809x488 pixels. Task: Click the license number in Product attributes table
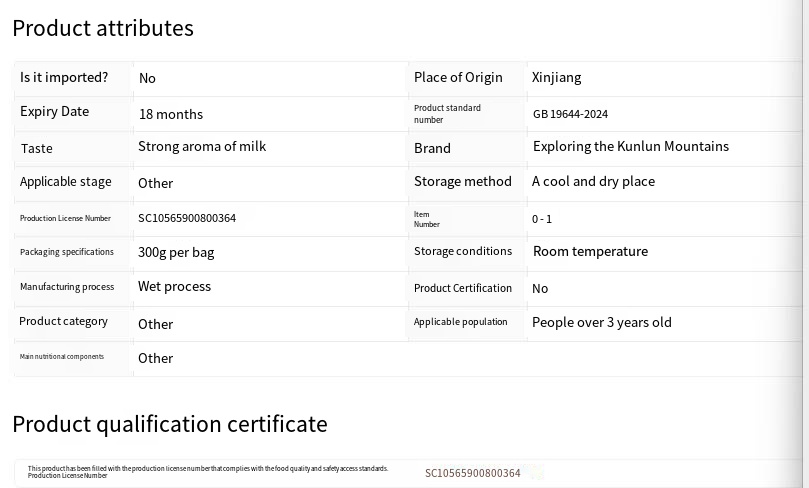pyautogui.click(x=187, y=218)
